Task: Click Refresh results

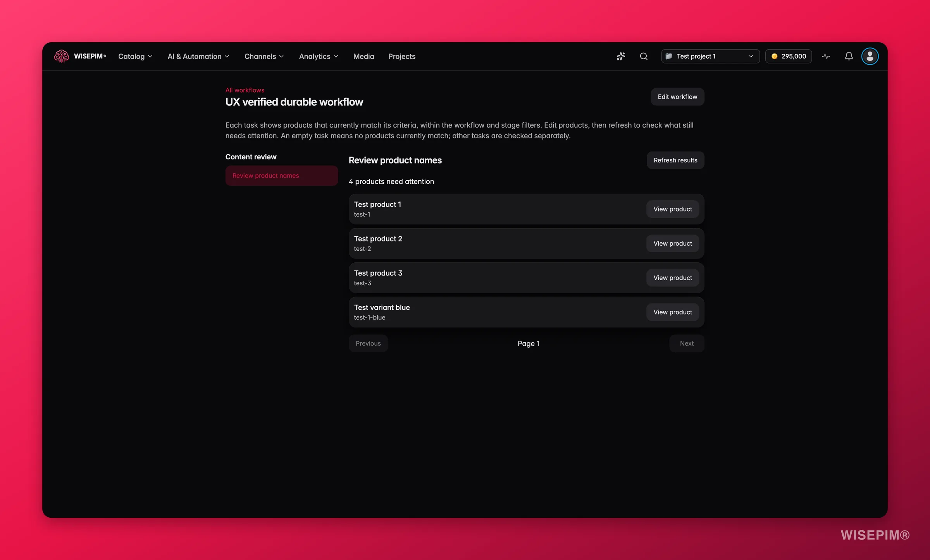Action: [x=675, y=160]
